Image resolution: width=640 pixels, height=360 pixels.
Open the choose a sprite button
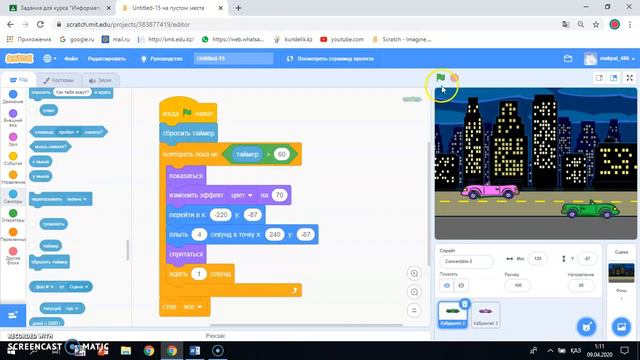[x=587, y=327]
